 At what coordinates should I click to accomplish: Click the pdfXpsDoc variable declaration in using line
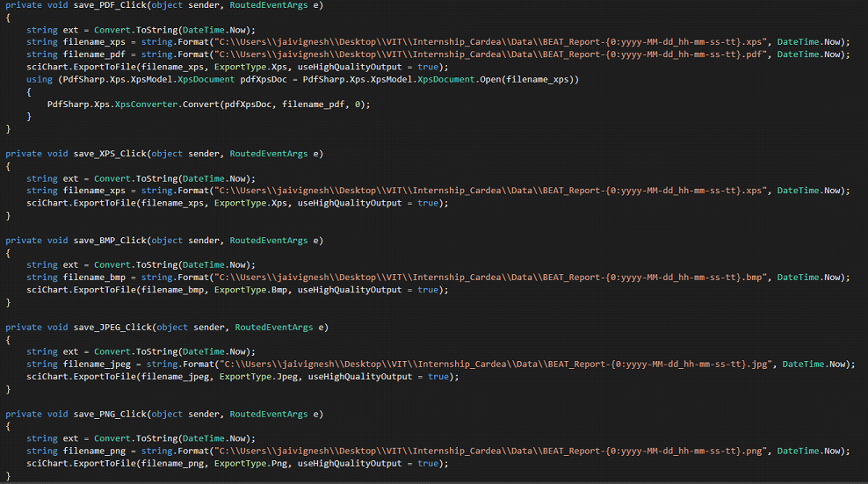click(x=264, y=79)
